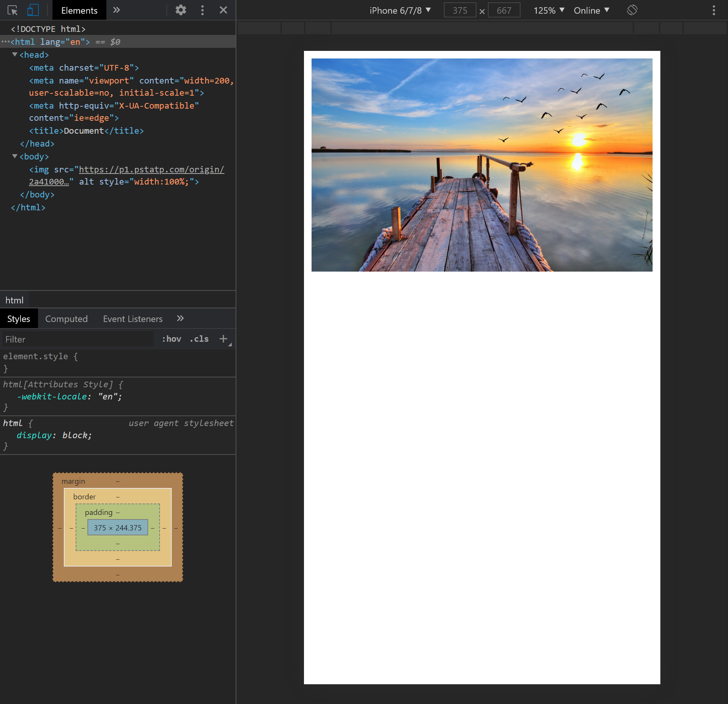This screenshot has width=728, height=704.
Task: Collapse the head element node
Action: [x=15, y=55]
